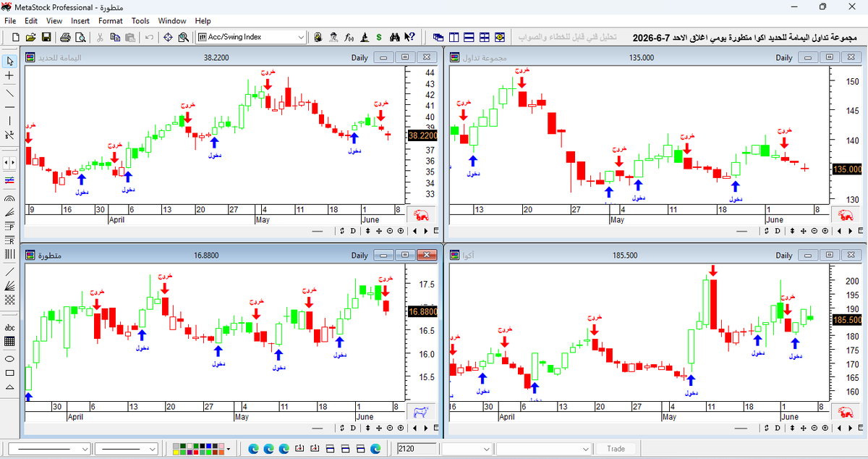Open Print Preview from the toolbar
The image size is (868, 459).
tap(80, 37)
